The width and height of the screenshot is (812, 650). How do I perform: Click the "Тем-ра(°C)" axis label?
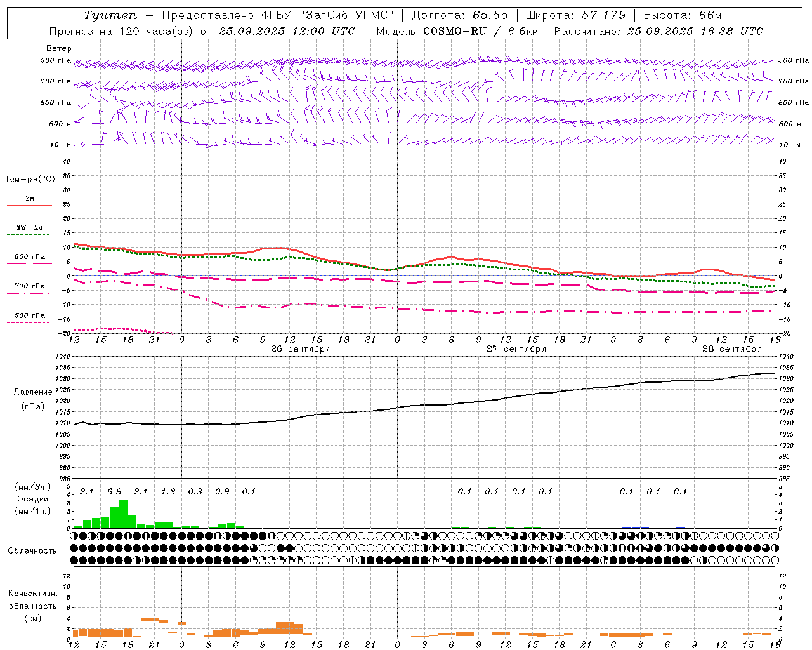[x=30, y=180]
